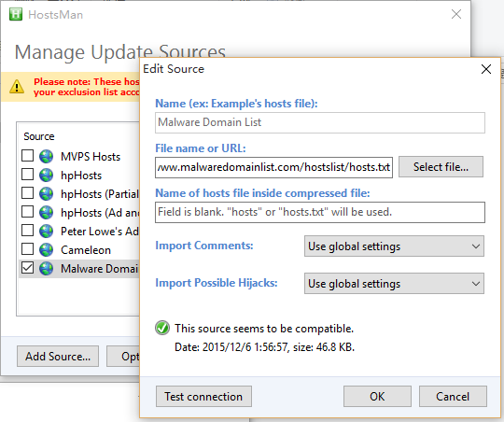Viewport: 504px width, 422px height.
Task: Select the Malware Domai row text
Action: pyautogui.click(x=100, y=269)
